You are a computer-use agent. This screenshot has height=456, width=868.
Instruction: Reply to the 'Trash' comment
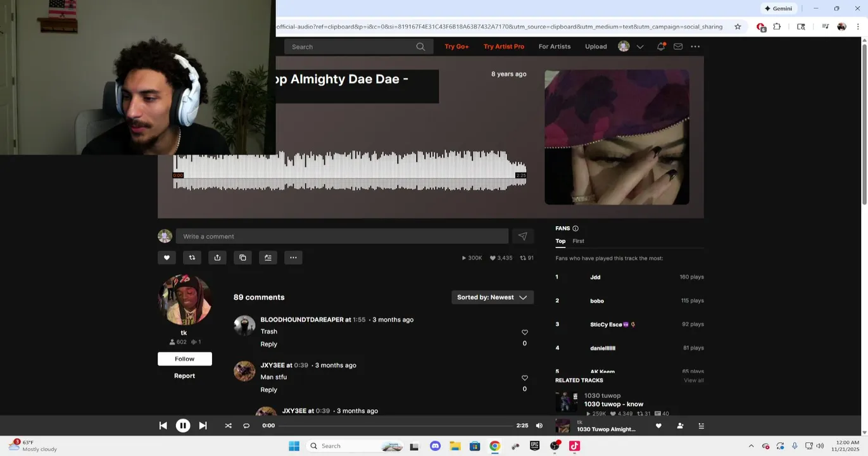(x=268, y=344)
